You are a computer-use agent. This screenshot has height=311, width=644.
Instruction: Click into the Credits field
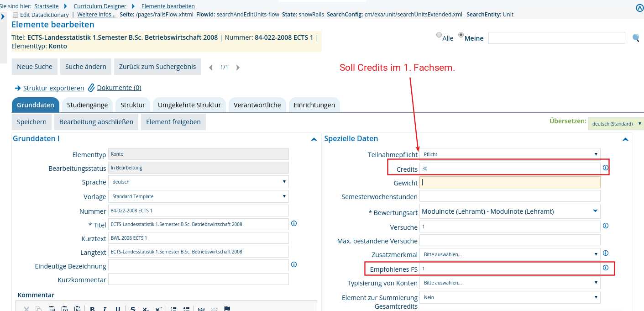(x=510, y=169)
